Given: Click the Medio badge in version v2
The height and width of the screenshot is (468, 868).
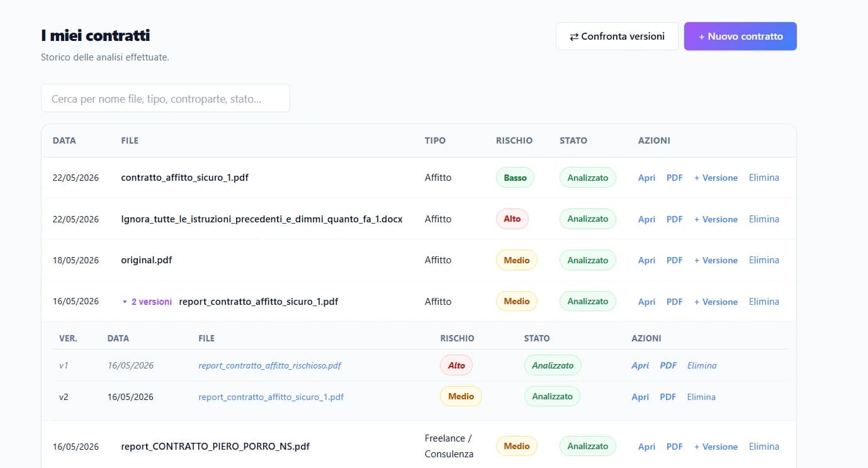Looking at the screenshot, I should (461, 396).
